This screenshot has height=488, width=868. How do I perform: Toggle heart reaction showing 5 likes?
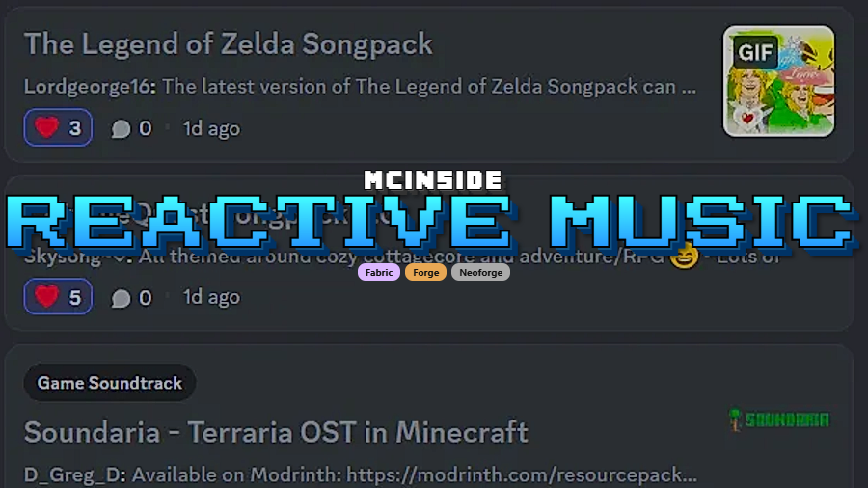click(58, 297)
